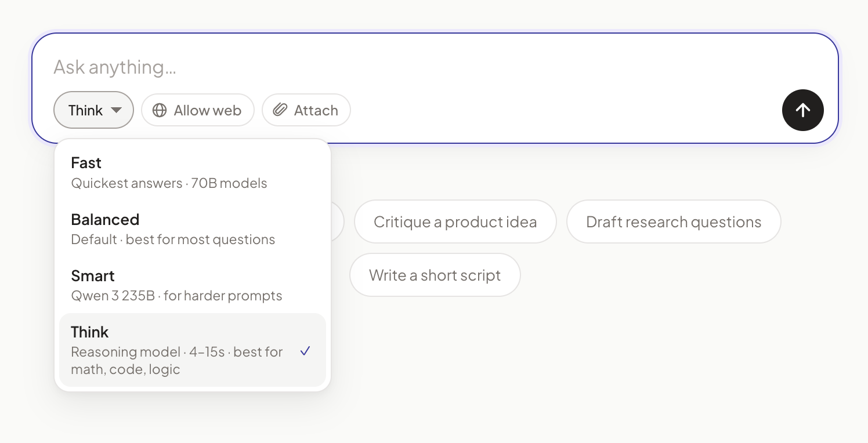The height and width of the screenshot is (443, 868).
Task: Click the Write a short script suggestion
Action: [435, 275]
